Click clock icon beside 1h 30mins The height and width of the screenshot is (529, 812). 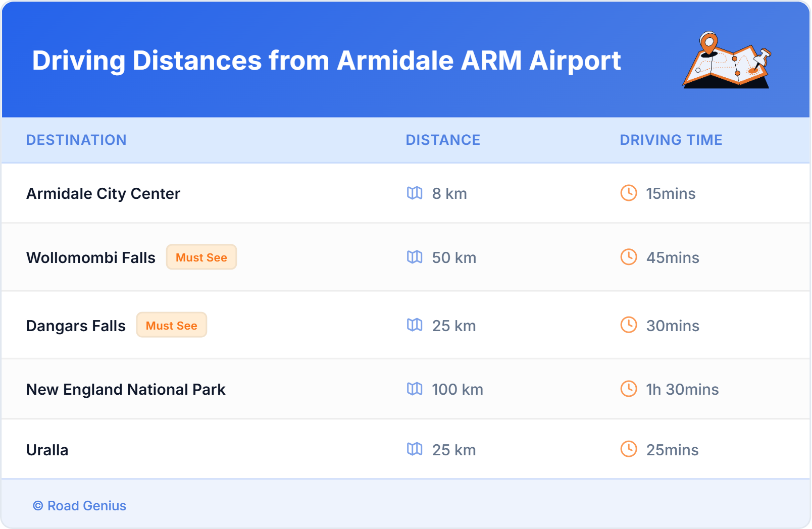coord(629,389)
